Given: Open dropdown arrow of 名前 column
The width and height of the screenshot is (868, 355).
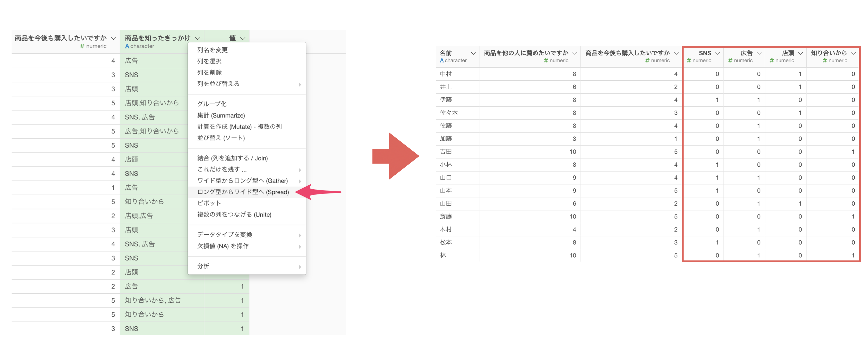Looking at the screenshot, I should 473,53.
